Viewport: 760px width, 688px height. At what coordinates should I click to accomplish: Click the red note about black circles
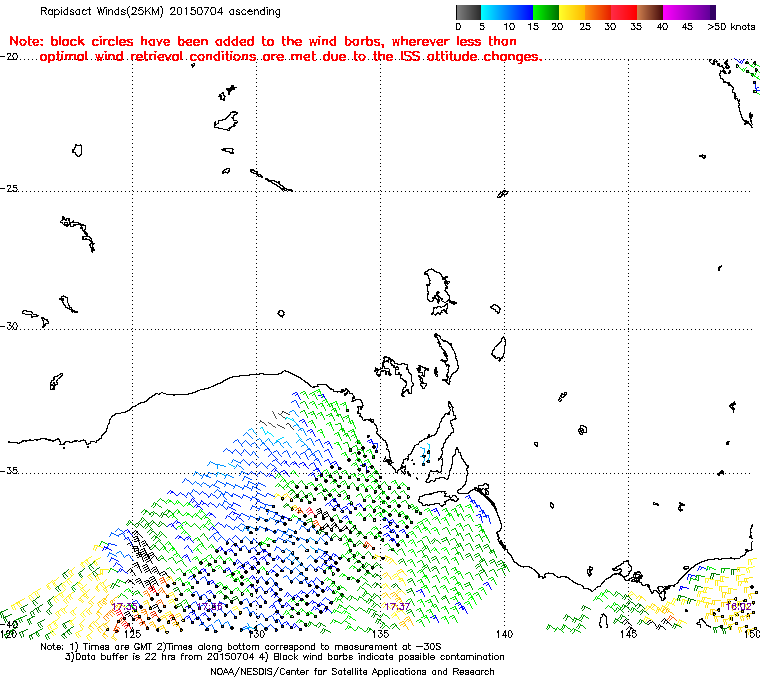(263, 41)
